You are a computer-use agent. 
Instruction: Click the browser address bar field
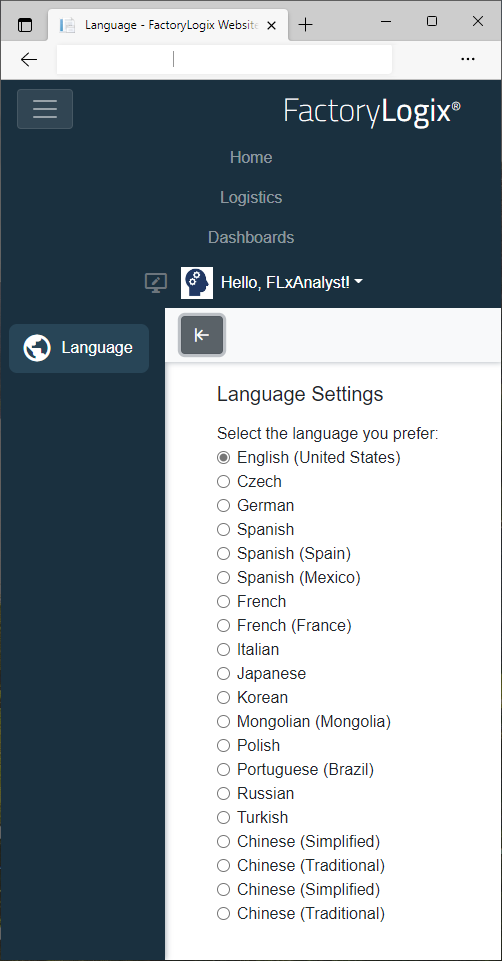(x=224, y=59)
